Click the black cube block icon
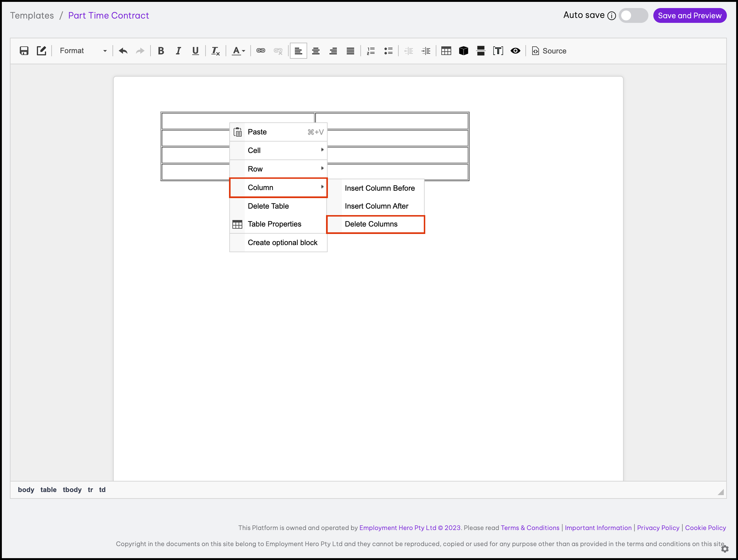Screen dimensions: 738x560 464,51
